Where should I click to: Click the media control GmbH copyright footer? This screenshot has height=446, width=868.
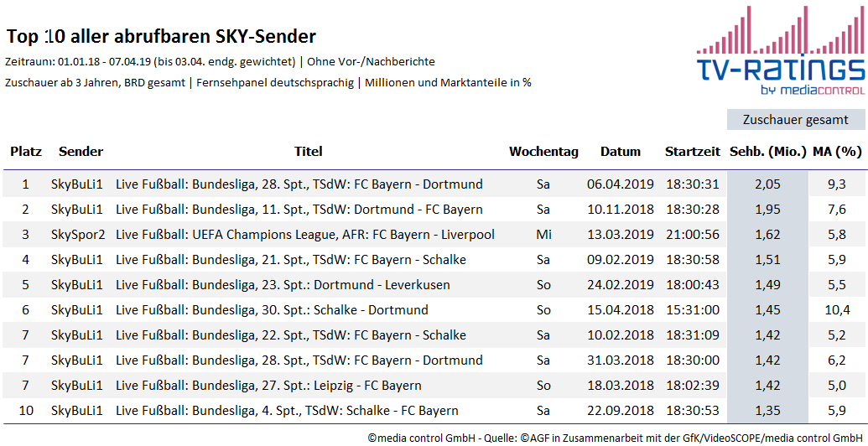click(616, 438)
